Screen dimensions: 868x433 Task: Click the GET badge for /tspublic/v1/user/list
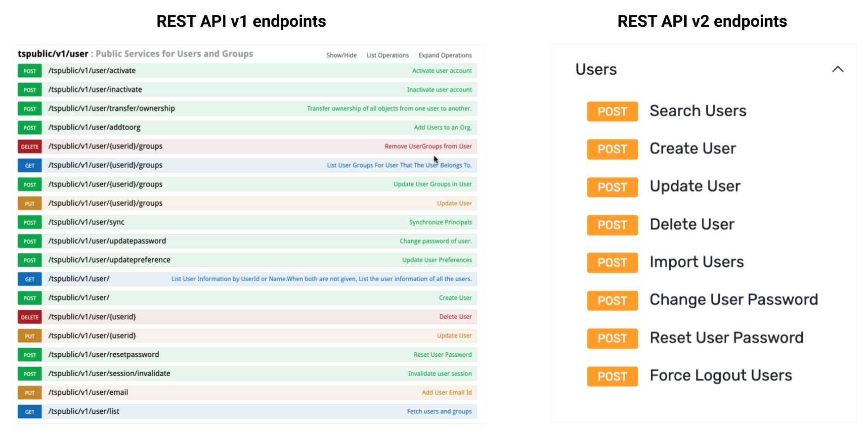30,412
